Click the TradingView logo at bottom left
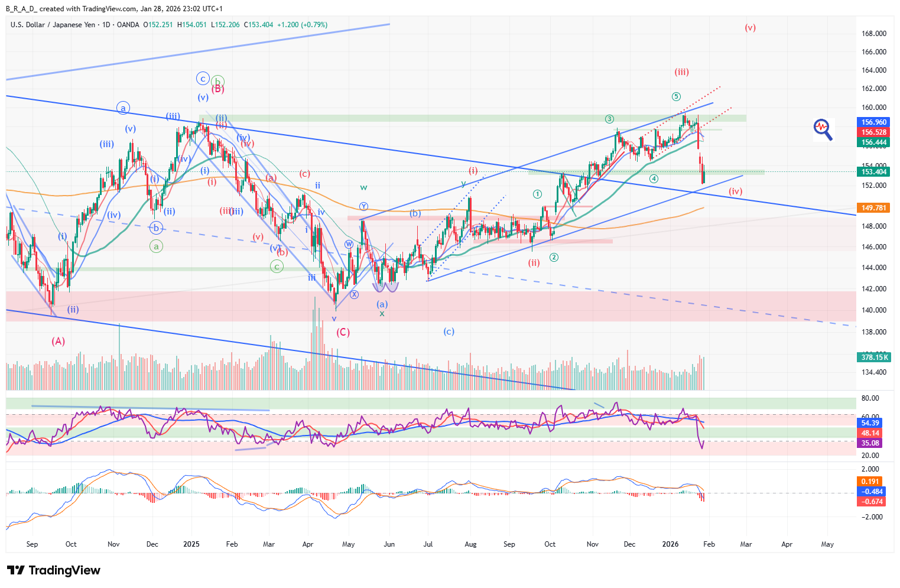This screenshot has width=900, height=588. pos(54,570)
